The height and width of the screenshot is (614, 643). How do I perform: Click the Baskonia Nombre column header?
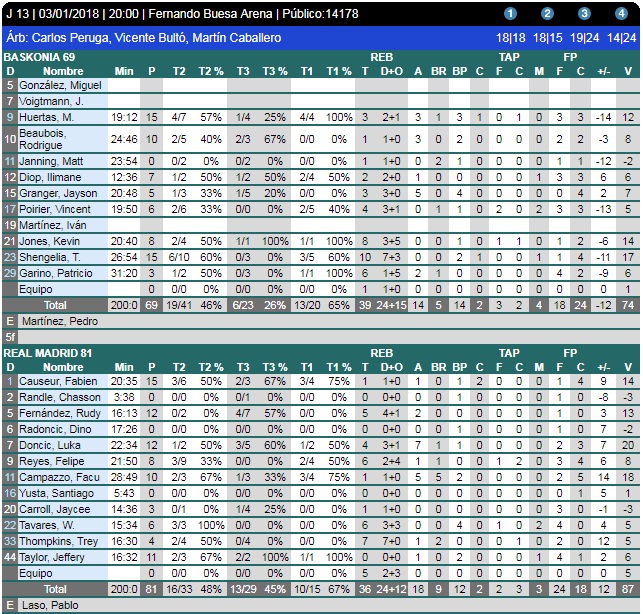coord(63,71)
